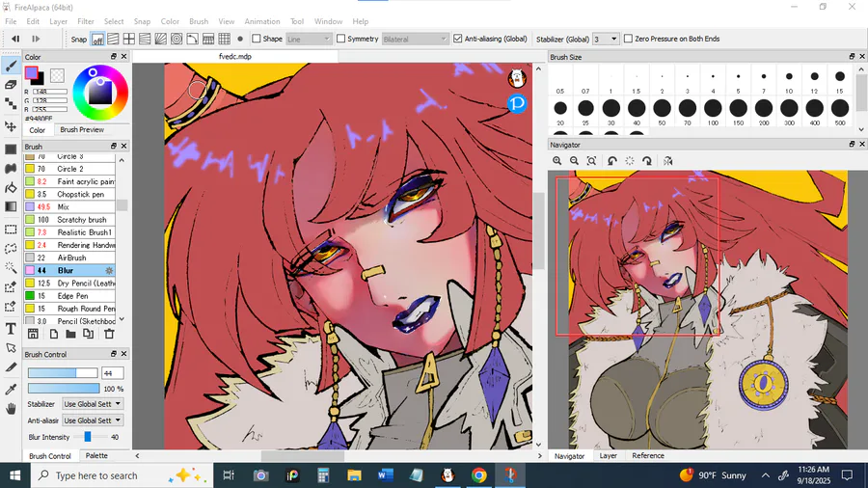Image resolution: width=868 pixels, height=488 pixels.
Task: Turn snap off with the Snap off icon
Action: point(97,39)
